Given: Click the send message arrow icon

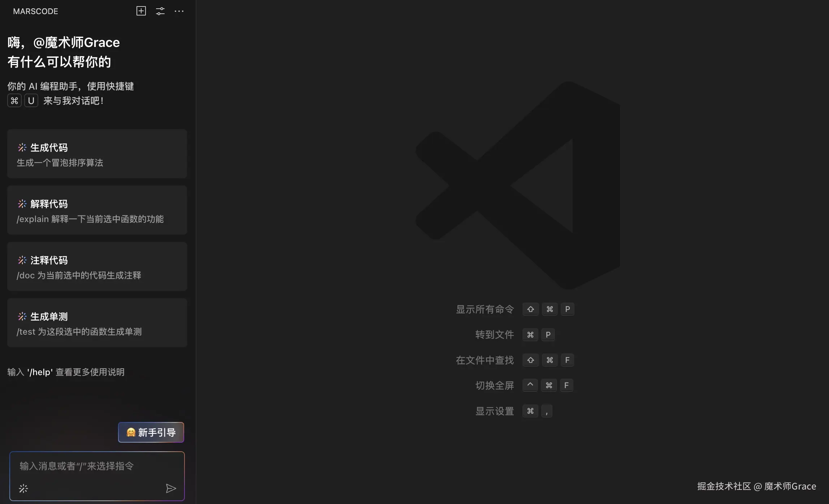Looking at the screenshot, I should pos(171,488).
